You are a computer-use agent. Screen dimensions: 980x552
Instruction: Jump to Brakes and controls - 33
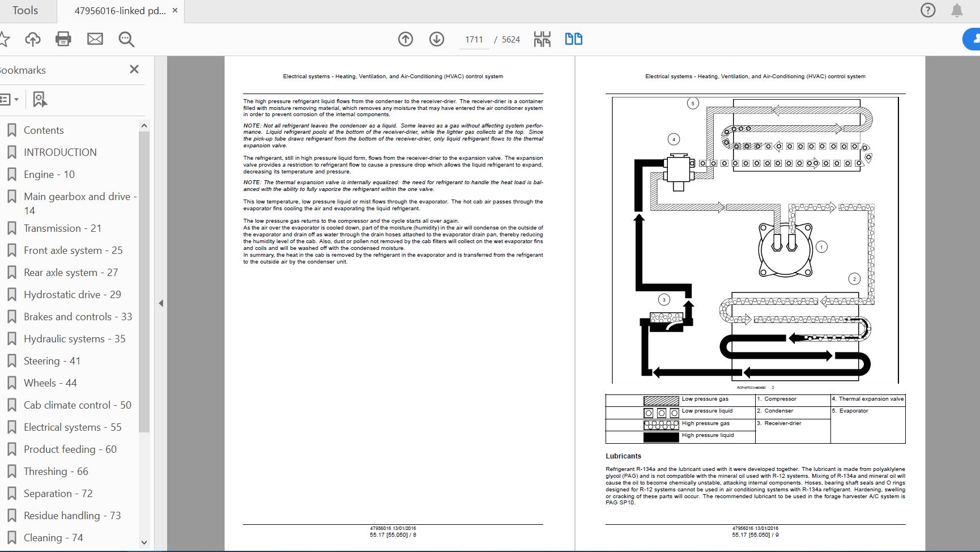click(78, 317)
